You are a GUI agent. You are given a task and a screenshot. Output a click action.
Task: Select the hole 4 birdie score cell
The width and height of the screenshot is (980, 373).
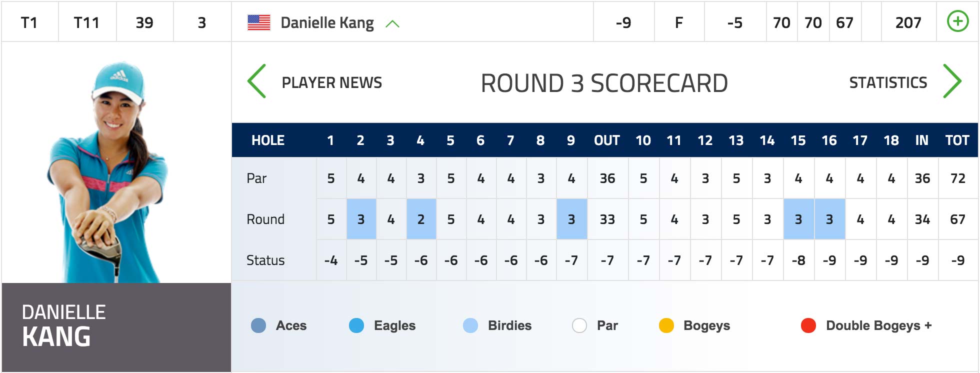coord(421,219)
